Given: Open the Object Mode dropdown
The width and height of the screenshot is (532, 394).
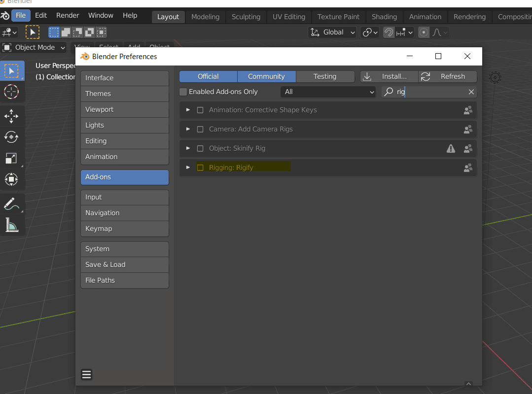Looking at the screenshot, I should tap(34, 47).
